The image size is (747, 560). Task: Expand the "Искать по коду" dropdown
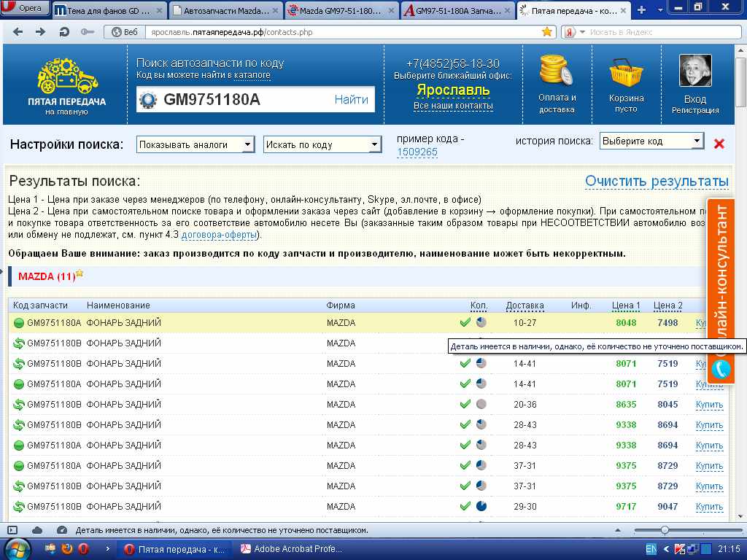[x=322, y=144]
